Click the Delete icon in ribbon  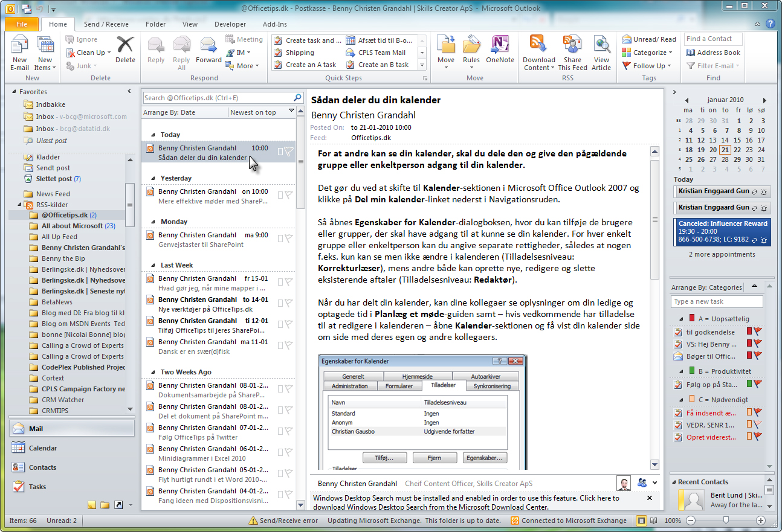(125, 47)
